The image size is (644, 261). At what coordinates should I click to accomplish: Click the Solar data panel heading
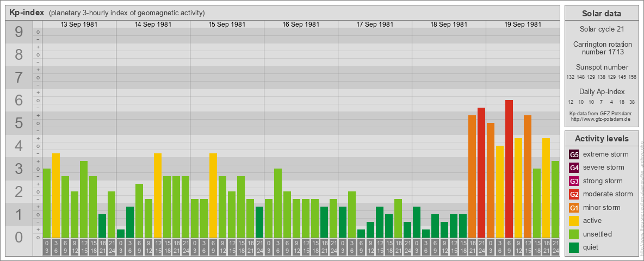[x=601, y=14]
